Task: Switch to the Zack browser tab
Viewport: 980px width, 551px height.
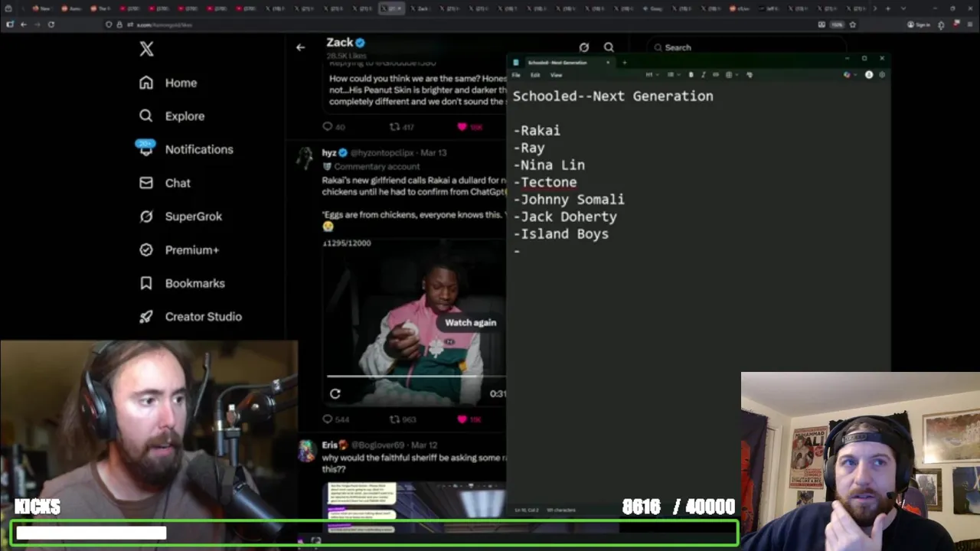Action: point(422,8)
